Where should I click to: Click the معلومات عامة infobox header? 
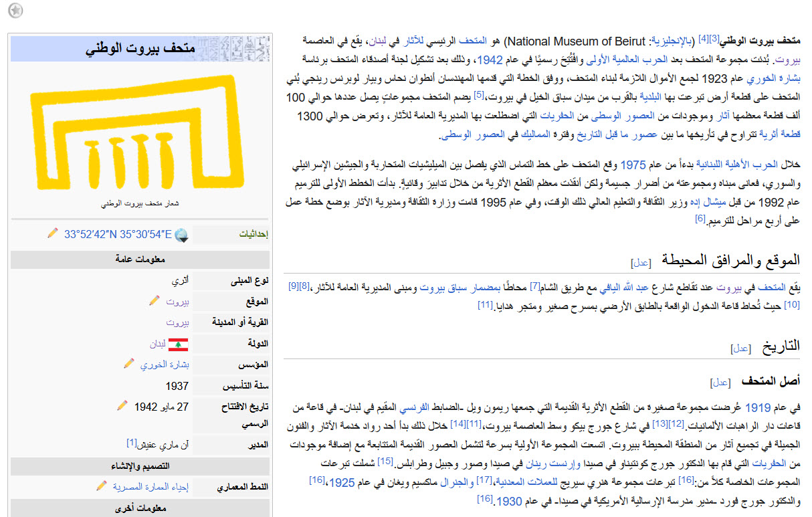140,260
